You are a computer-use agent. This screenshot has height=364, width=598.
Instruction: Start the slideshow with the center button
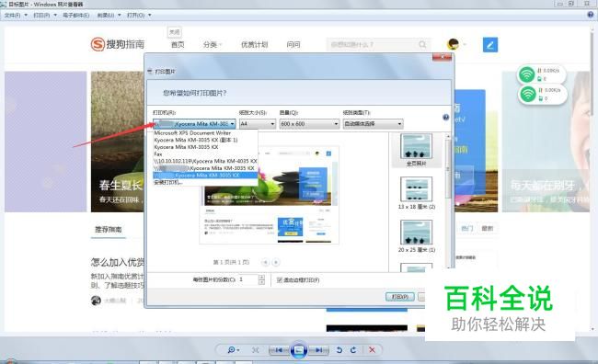(299, 350)
